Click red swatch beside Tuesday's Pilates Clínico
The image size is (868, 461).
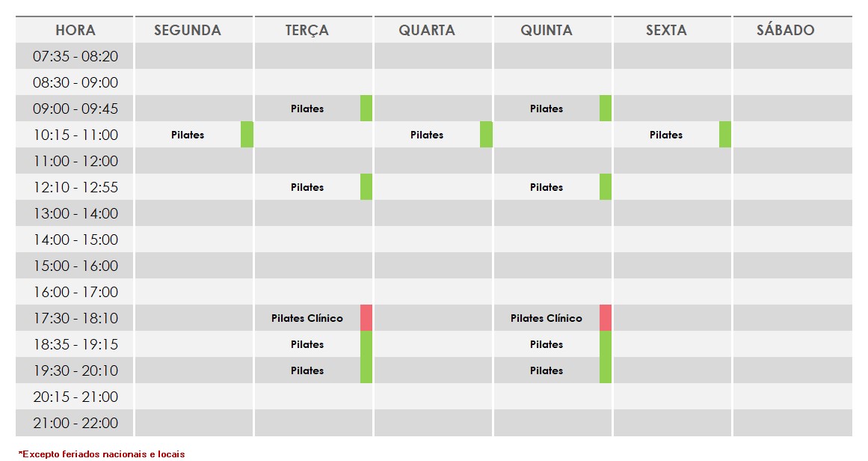(x=366, y=318)
